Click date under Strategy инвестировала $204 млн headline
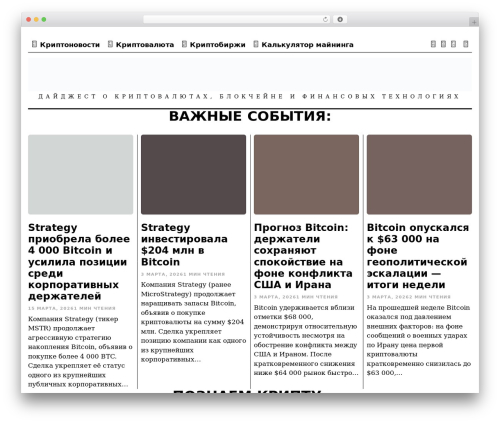The width and height of the screenshot is (500, 423). (x=183, y=274)
